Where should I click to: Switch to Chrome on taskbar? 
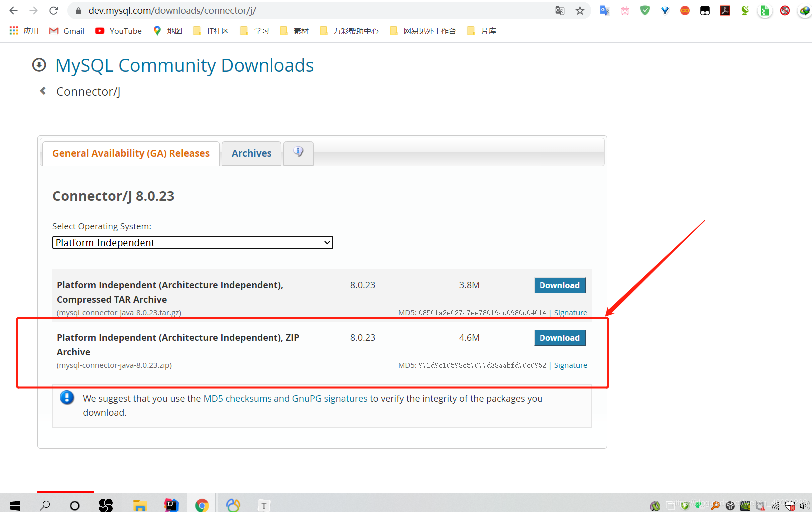point(202,505)
